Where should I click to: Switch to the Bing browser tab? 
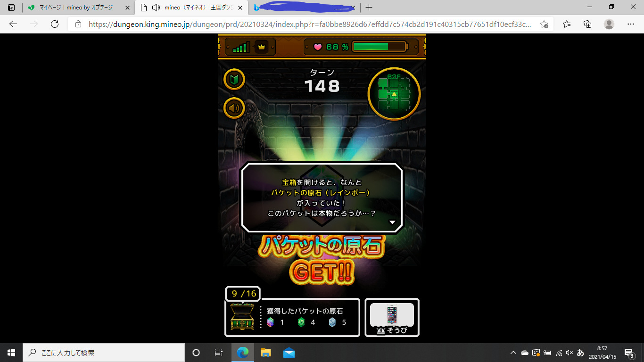click(x=304, y=8)
